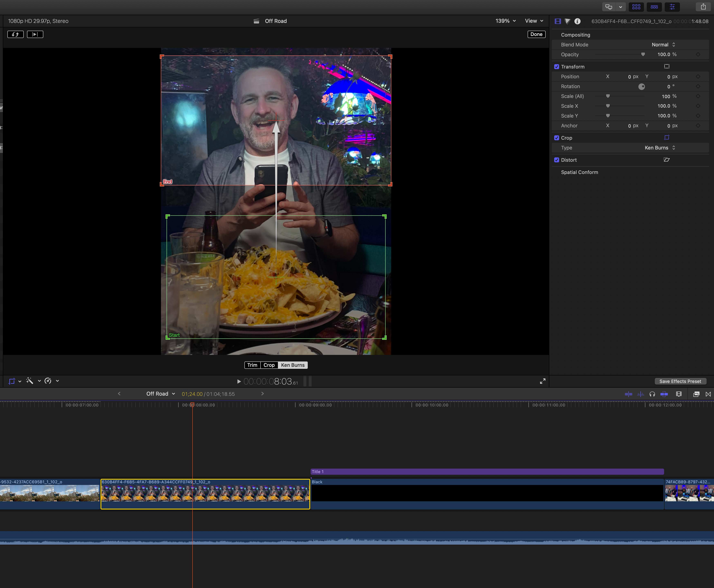
Task: Toggle solo headphones icon
Action: (x=652, y=394)
